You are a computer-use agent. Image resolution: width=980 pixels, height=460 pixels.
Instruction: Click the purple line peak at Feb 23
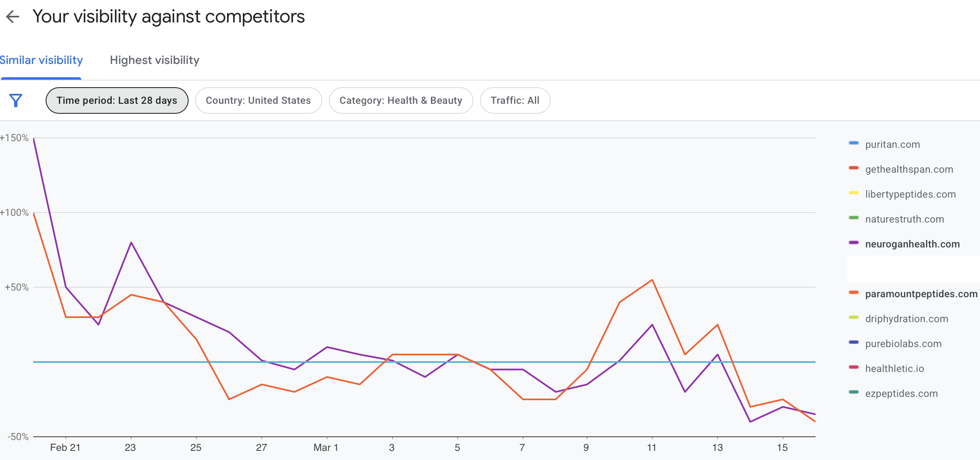click(x=131, y=242)
